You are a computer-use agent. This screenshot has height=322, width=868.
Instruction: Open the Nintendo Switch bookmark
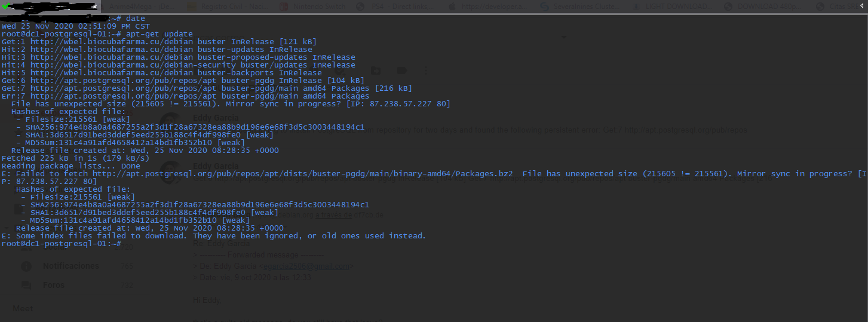coord(320,7)
